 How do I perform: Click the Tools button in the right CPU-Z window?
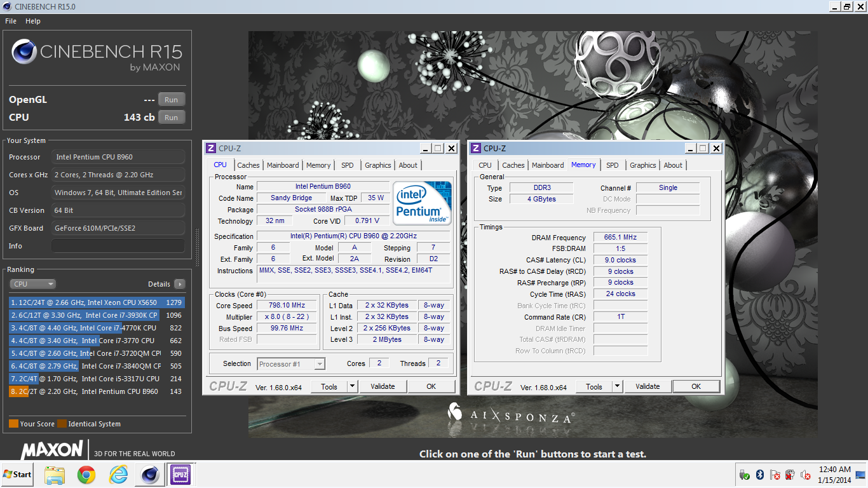click(594, 386)
